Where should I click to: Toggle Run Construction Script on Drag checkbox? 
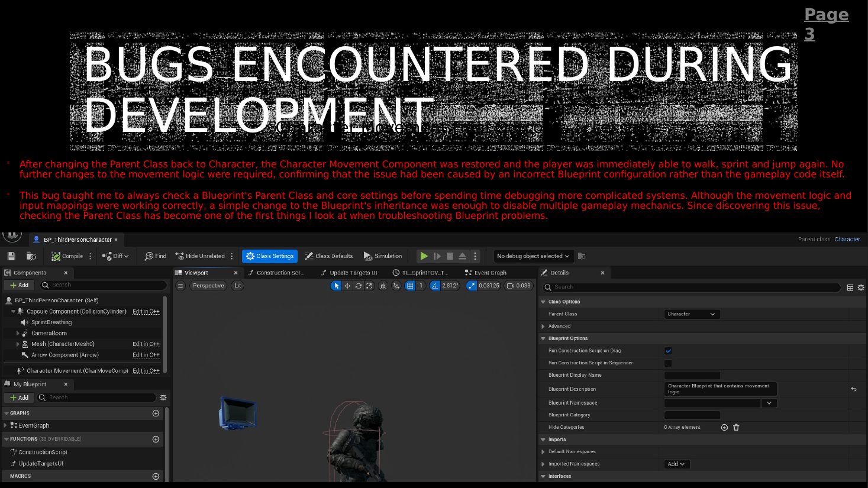[668, 351]
